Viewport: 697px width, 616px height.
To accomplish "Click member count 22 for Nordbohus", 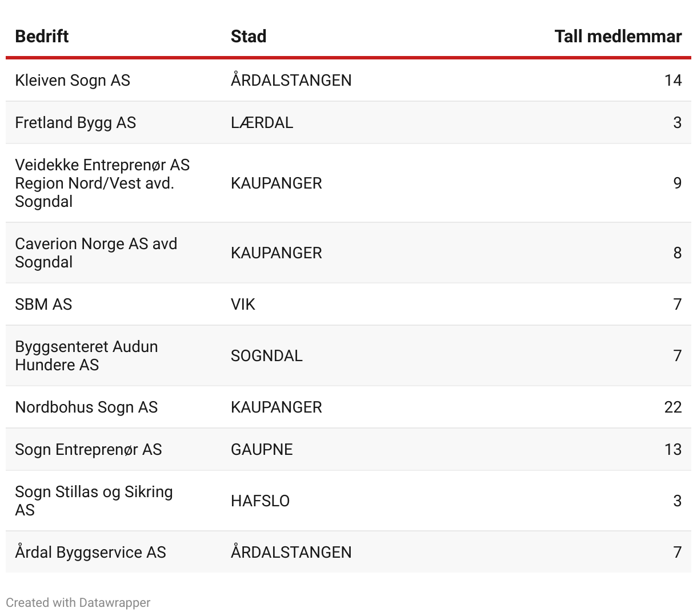I will (672, 407).
